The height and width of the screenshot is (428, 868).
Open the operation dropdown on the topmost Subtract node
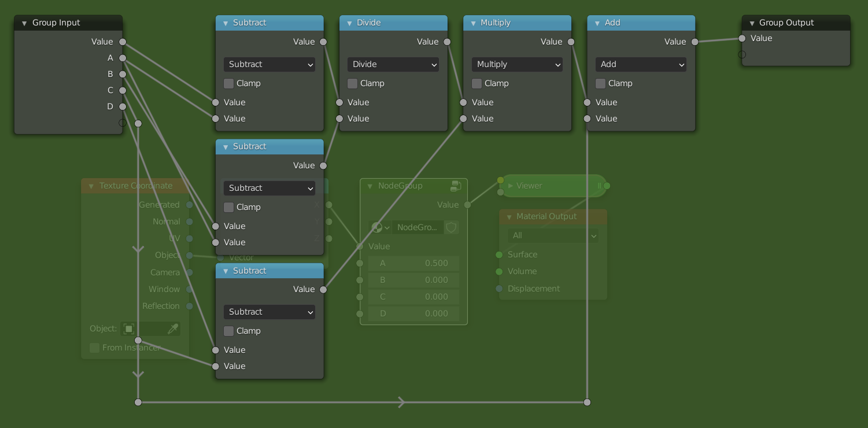point(269,64)
